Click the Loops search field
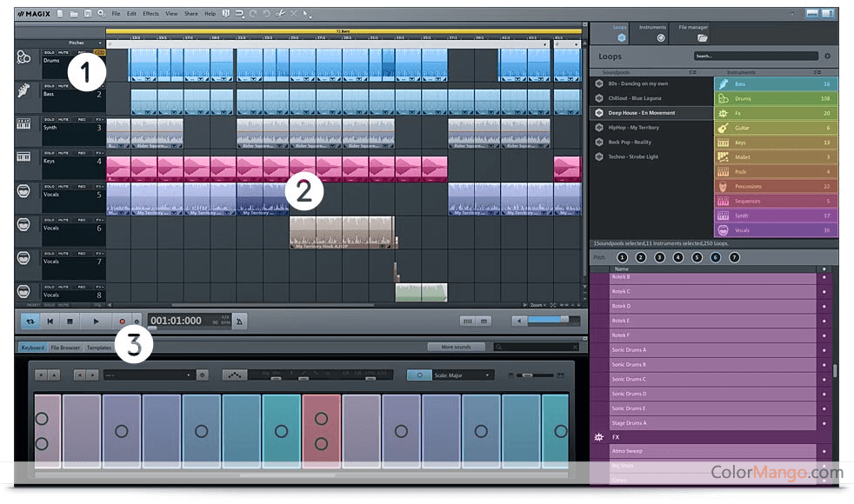This screenshot has width=854, height=504. click(x=756, y=56)
